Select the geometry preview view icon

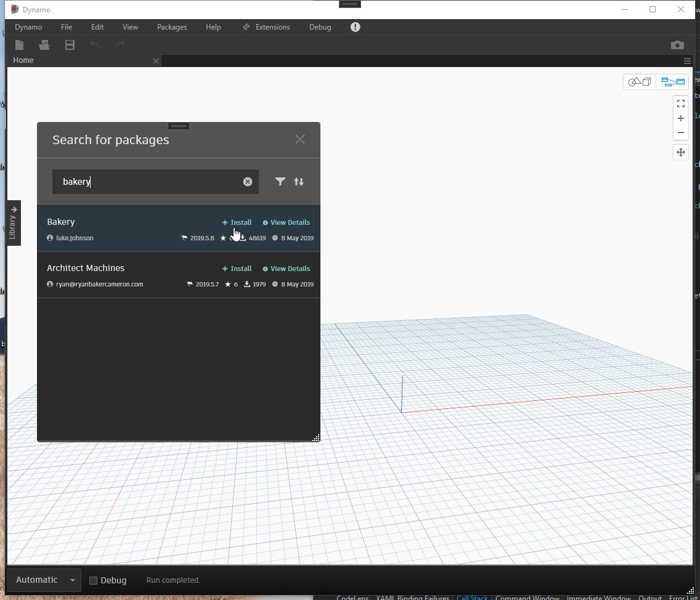point(640,81)
